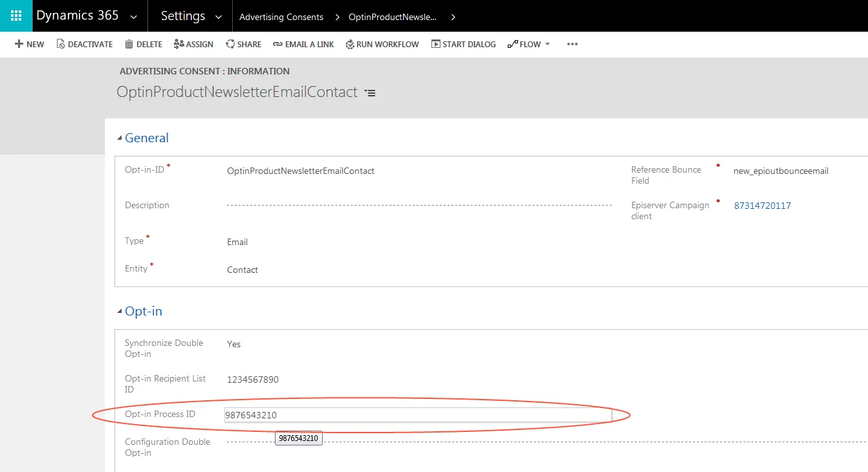Click the Opt-in Process ID label
This screenshot has width=868, height=472.
click(x=160, y=414)
